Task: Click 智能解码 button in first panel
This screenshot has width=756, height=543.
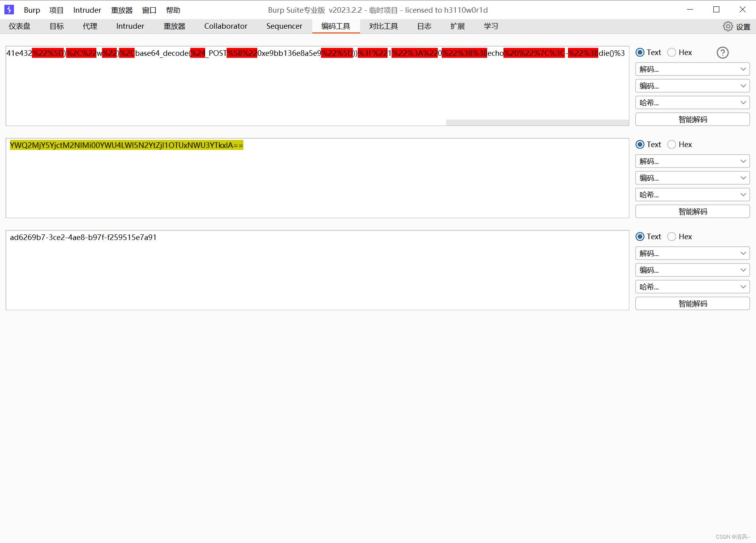Action: (x=692, y=119)
